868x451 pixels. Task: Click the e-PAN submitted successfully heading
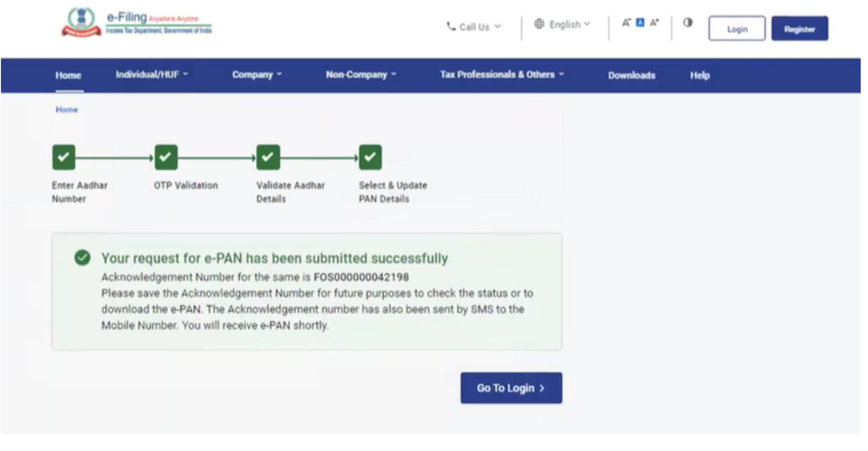(274, 258)
